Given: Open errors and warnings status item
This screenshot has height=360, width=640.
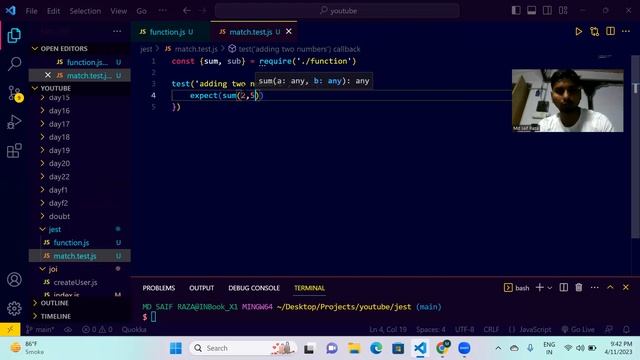Looking at the screenshot, I should (x=97, y=329).
